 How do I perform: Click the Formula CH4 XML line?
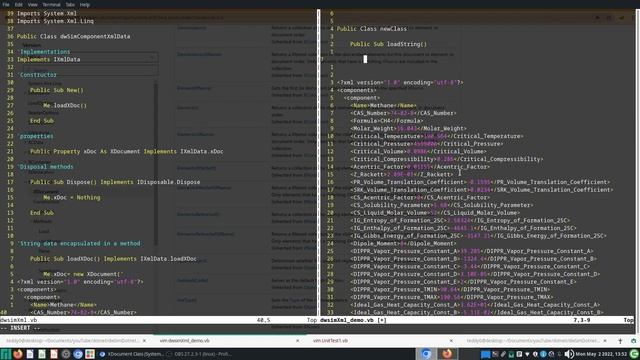click(387, 120)
